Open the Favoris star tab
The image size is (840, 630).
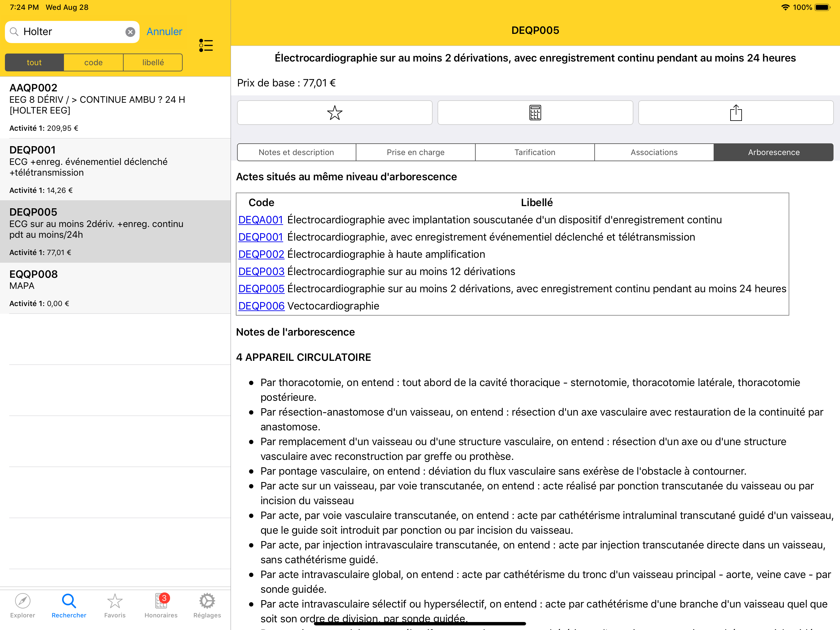pos(115,606)
